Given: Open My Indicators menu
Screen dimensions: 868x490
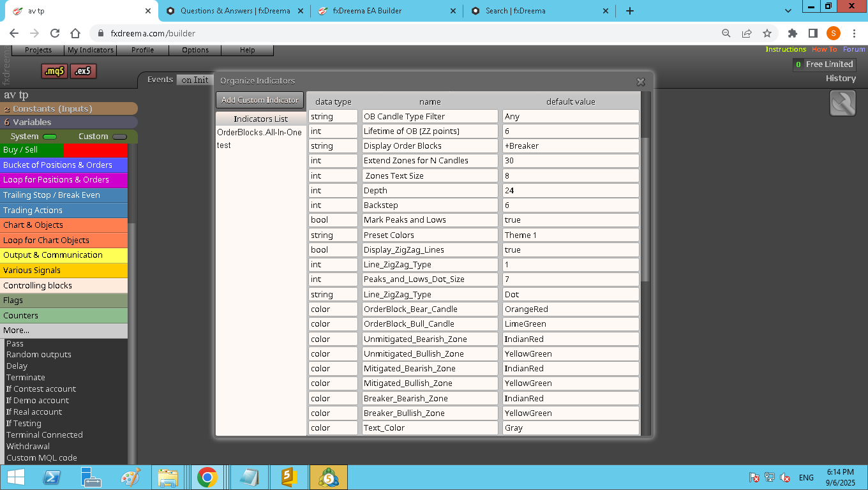Looking at the screenshot, I should pyautogui.click(x=91, y=50).
